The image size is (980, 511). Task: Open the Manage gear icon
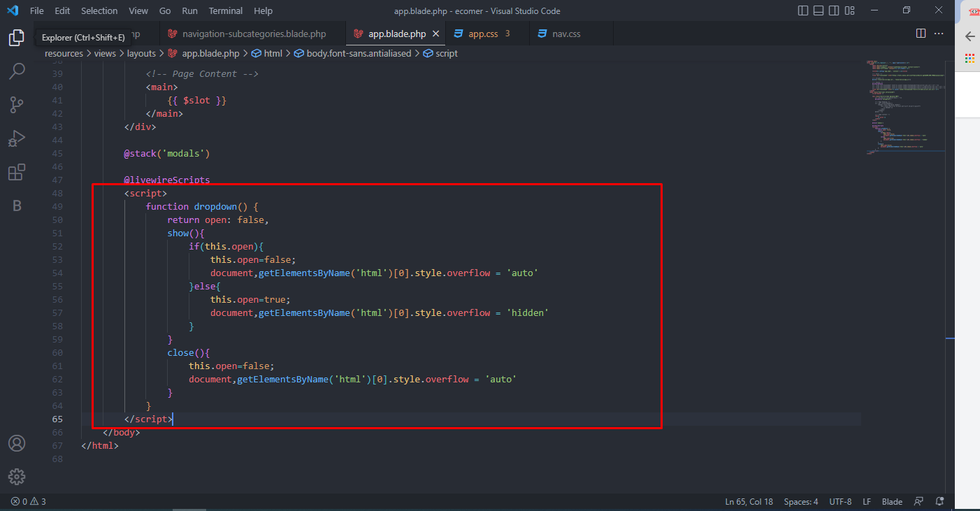point(17,477)
